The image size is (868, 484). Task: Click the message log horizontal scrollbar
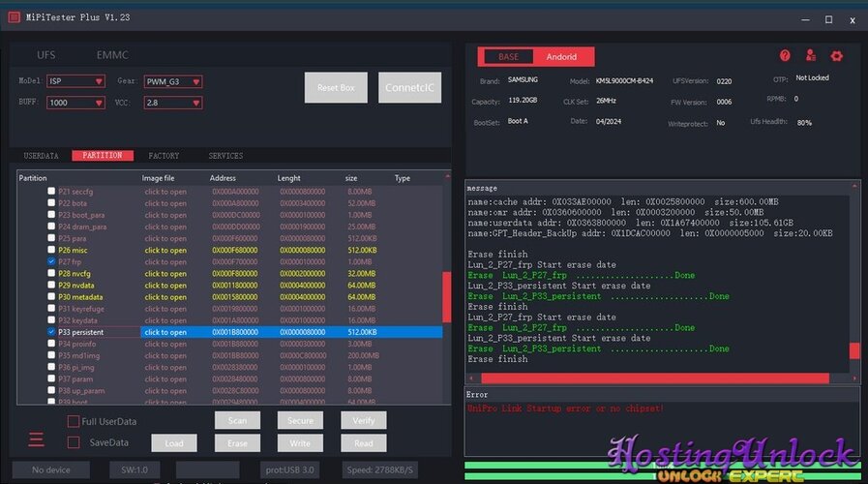tap(655, 378)
